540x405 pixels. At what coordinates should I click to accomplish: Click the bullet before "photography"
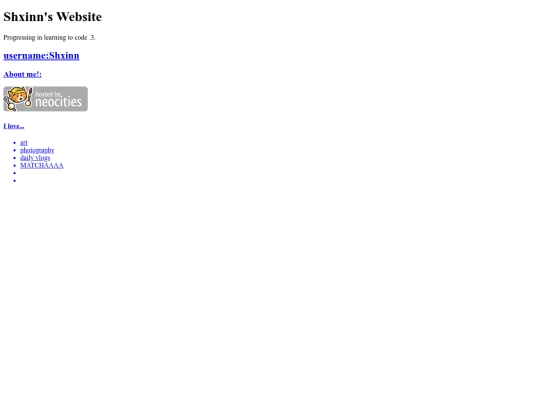point(15,150)
